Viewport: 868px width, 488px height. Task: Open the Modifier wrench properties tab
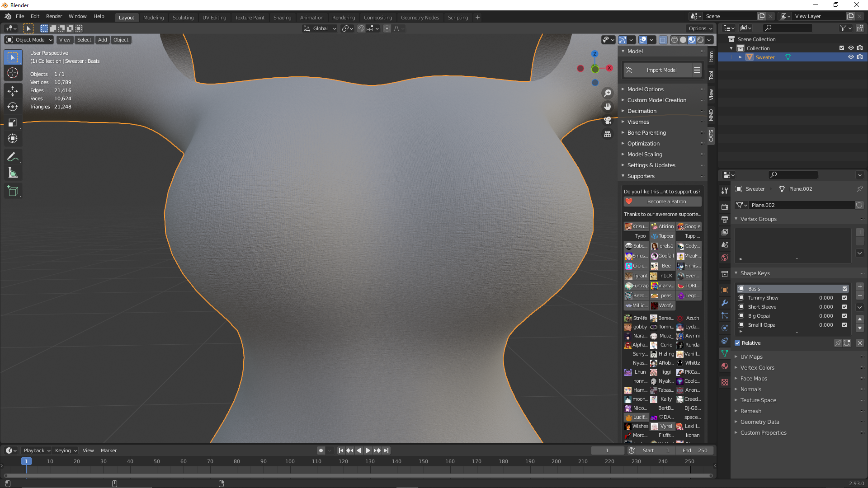(x=725, y=303)
